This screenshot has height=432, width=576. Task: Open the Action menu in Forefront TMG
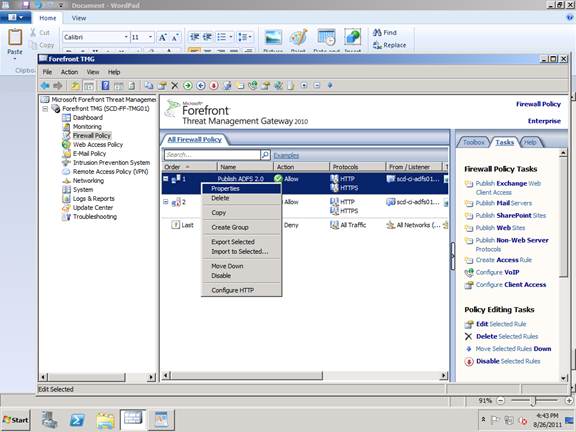[69, 72]
